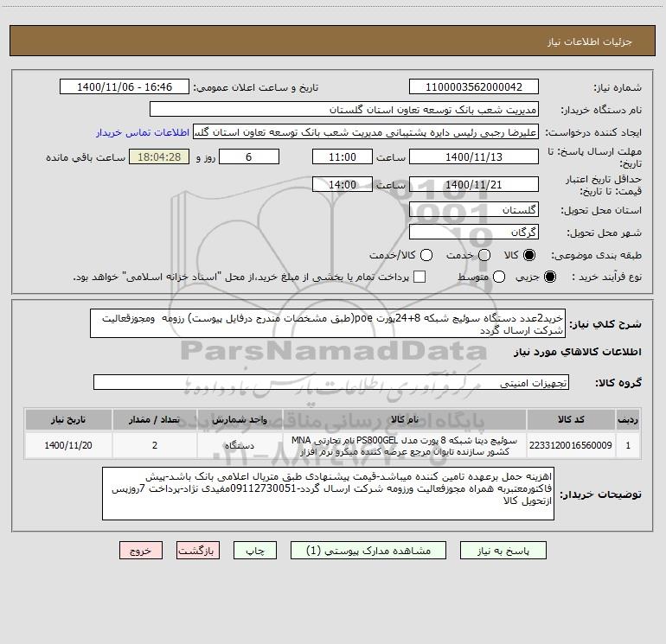Click the unit cell دستگاه

[x=240, y=445]
